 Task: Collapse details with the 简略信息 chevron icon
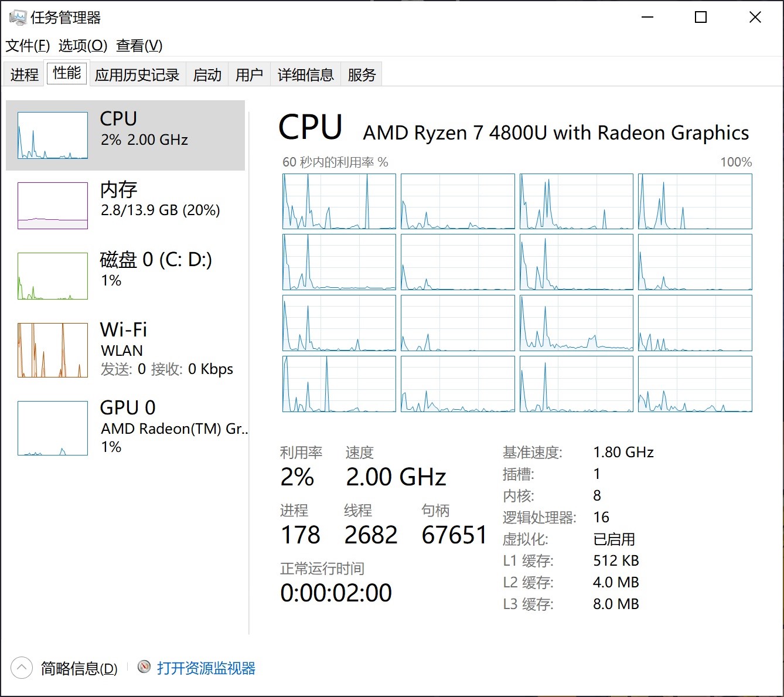coord(22,668)
